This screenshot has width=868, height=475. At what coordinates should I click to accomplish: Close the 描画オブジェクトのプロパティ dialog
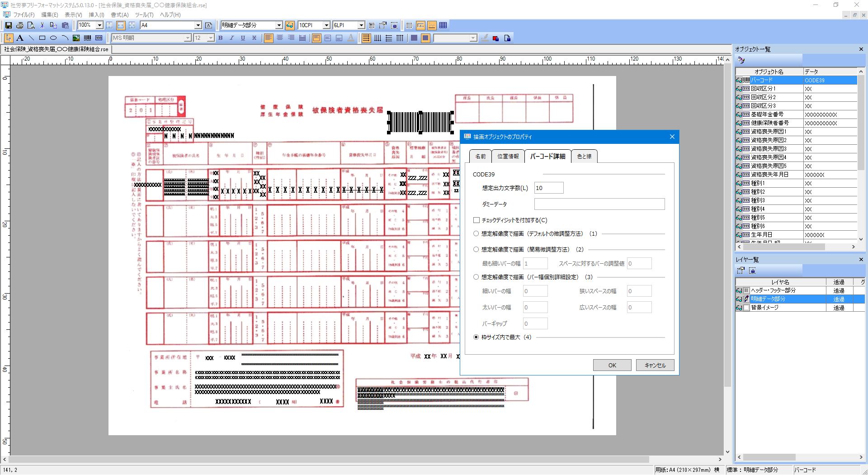(x=672, y=137)
